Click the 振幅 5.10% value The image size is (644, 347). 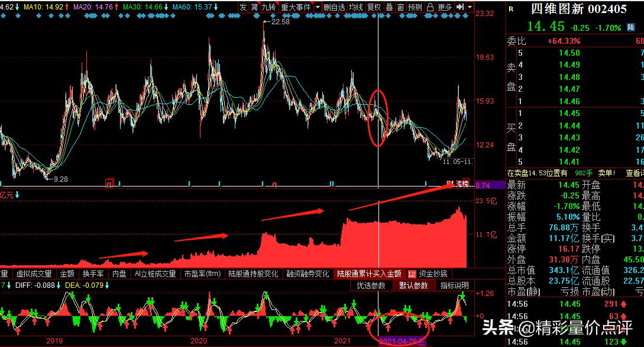[568, 217]
